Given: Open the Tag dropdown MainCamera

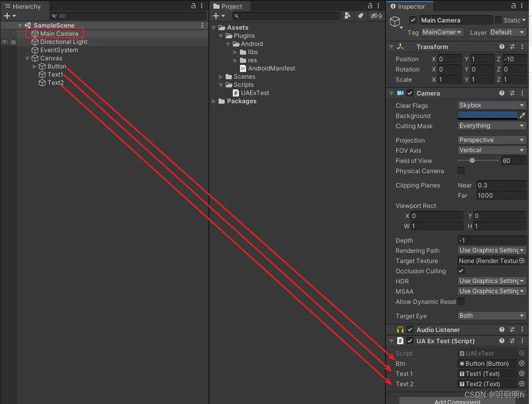Looking at the screenshot, I should (442, 32).
